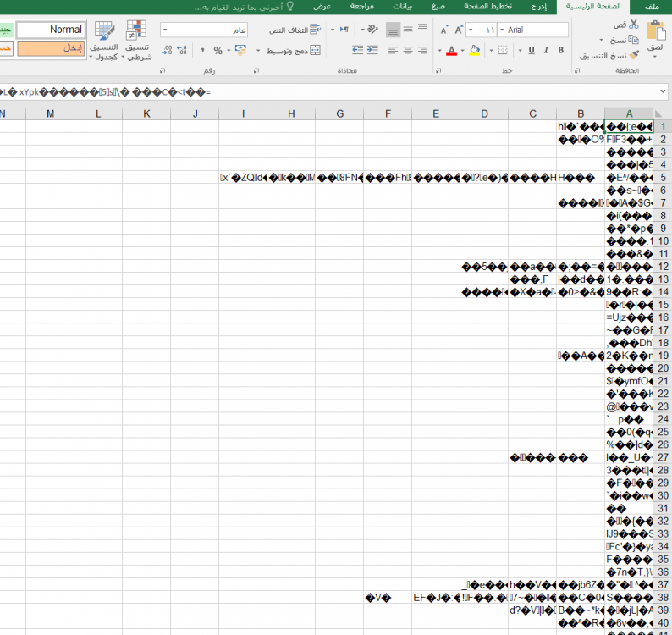The width and height of the screenshot is (672, 635).
Task: Click the Tell Me search box (أخبرني بما تريد القيام به)
Action: [x=239, y=8]
